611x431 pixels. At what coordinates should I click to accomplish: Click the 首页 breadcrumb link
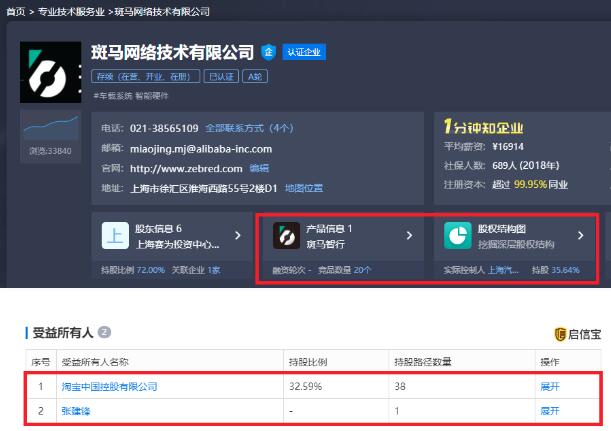click(16, 12)
